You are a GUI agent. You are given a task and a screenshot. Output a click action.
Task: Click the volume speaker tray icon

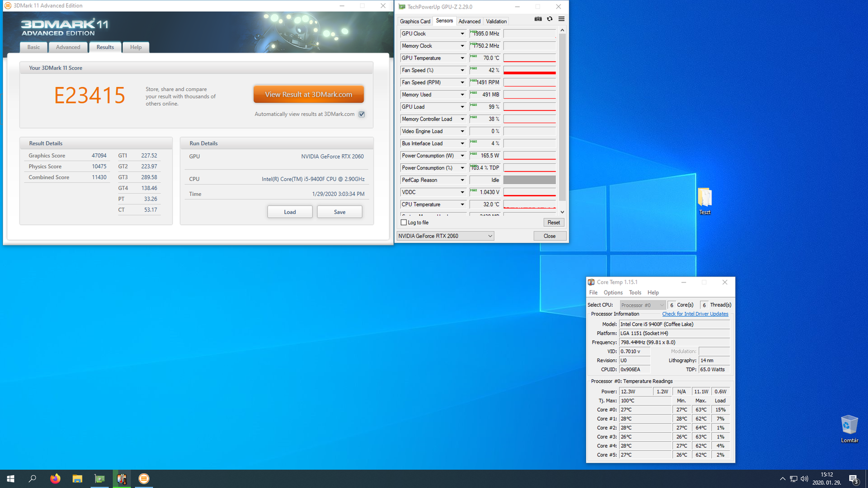click(804, 479)
